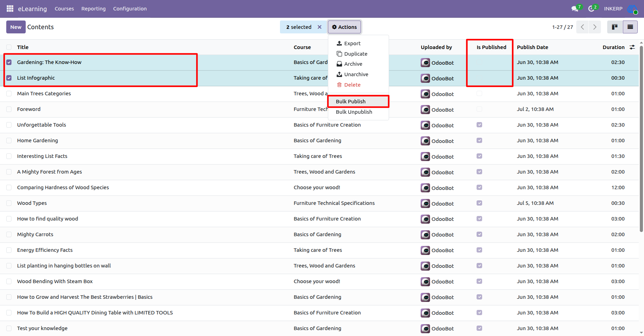Viewport: 644px width, 336px height.
Task: Open the Configuration menu
Action: pyautogui.click(x=130, y=9)
